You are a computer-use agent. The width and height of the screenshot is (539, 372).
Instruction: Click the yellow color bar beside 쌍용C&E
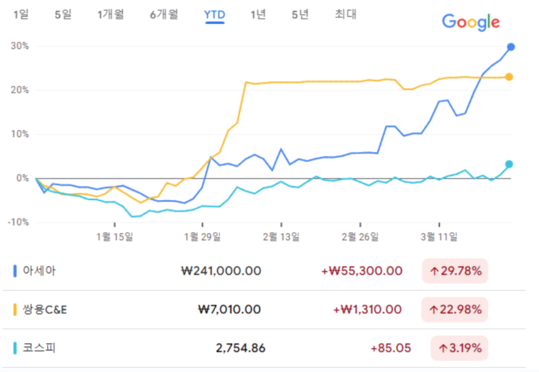[15, 309]
